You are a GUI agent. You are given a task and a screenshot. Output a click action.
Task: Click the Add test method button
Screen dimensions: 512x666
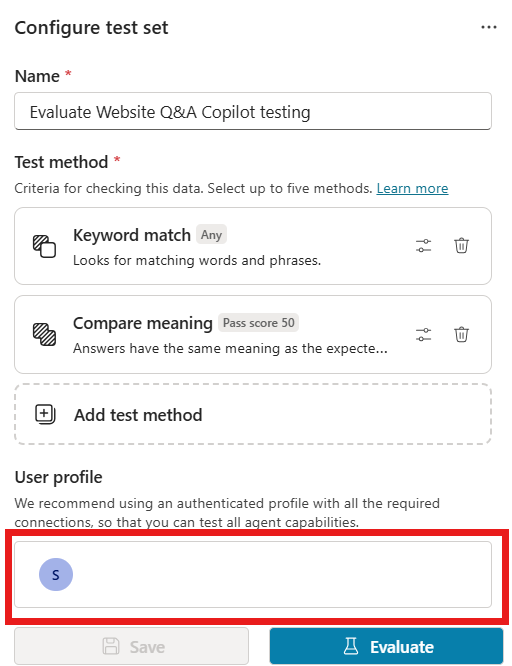253,415
